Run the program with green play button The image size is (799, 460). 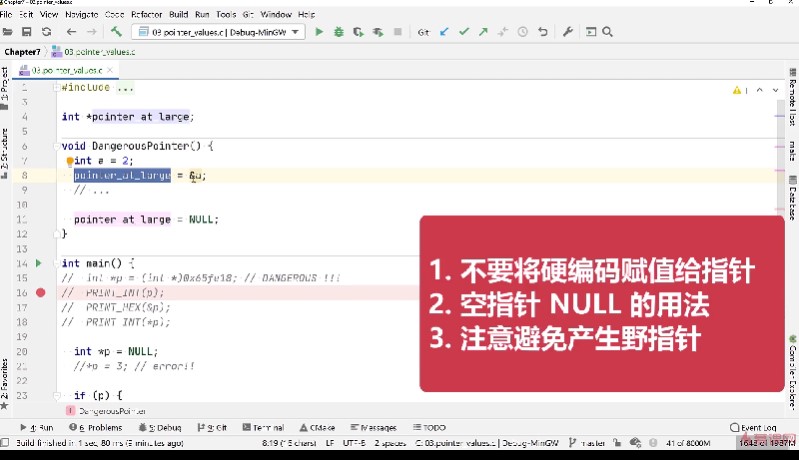point(319,32)
